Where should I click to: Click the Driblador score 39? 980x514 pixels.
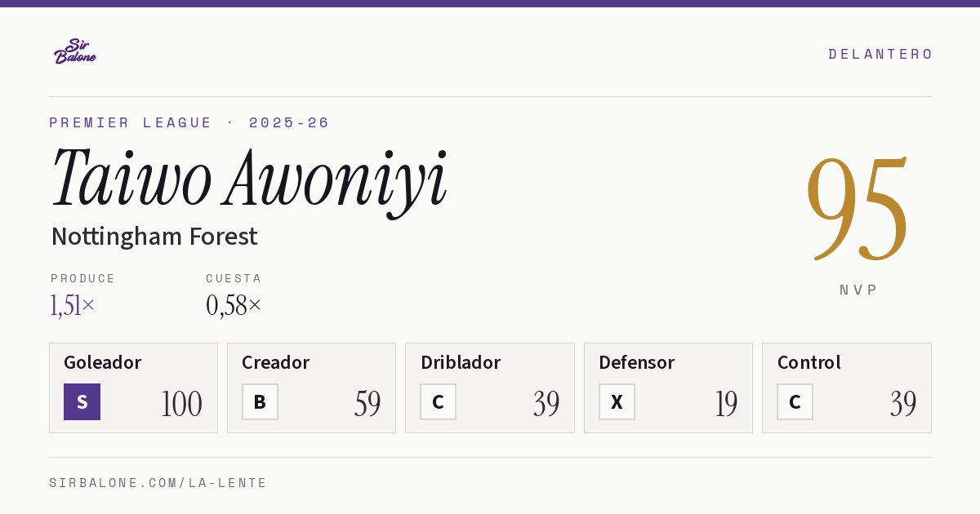coord(546,404)
